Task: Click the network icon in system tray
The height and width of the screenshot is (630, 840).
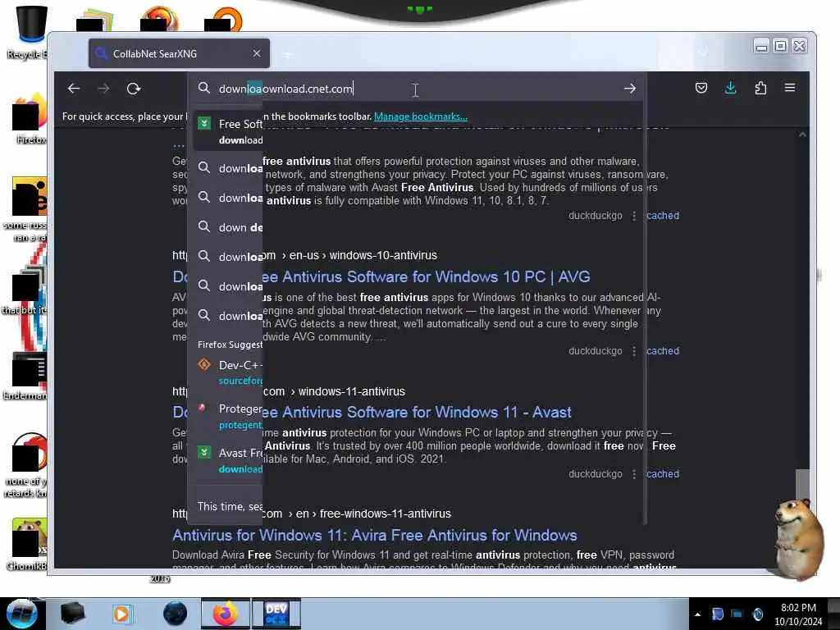Action: coord(737,614)
